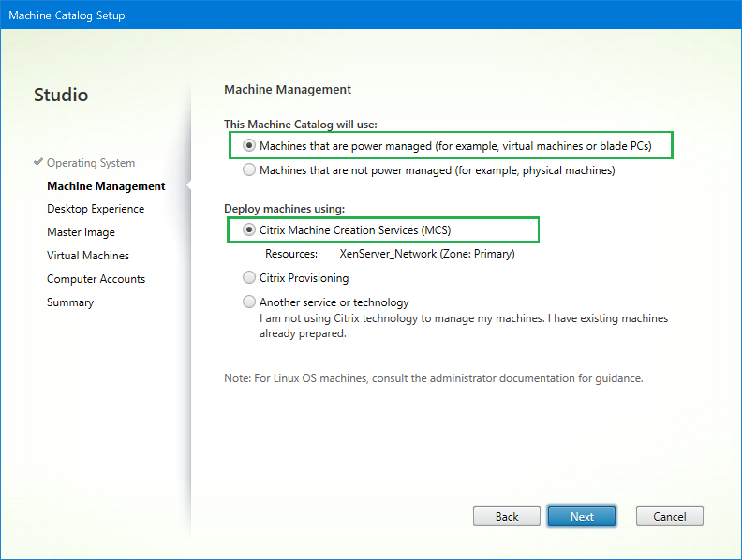Viewport: 742px width, 560px height.
Task: Select Citrix Machine Creation Services (MCS) option
Action: 249,230
